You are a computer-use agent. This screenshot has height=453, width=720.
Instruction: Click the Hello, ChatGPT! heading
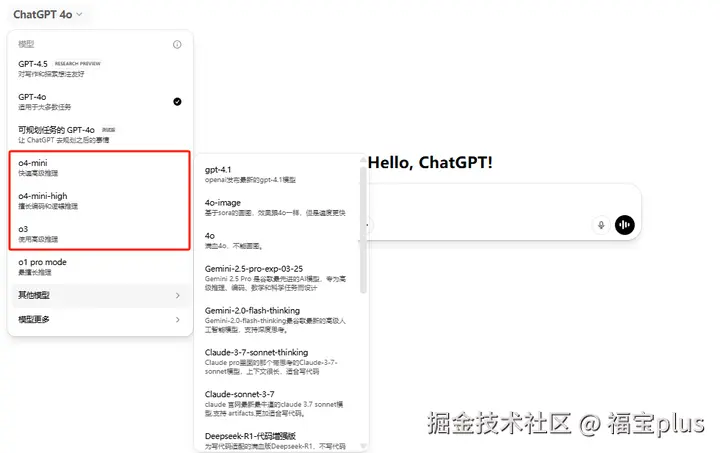pyautogui.click(x=430, y=162)
